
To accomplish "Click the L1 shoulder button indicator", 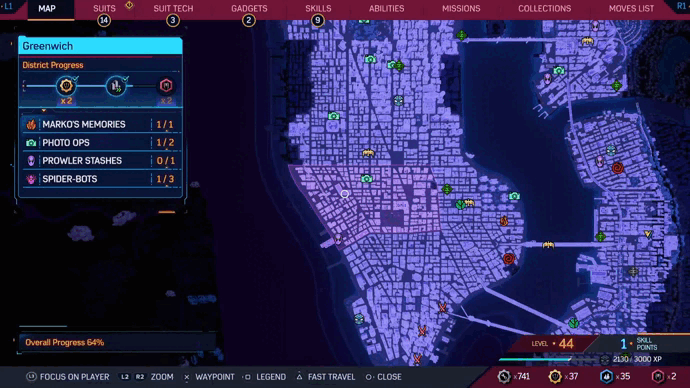I will [x=8, y=6].
